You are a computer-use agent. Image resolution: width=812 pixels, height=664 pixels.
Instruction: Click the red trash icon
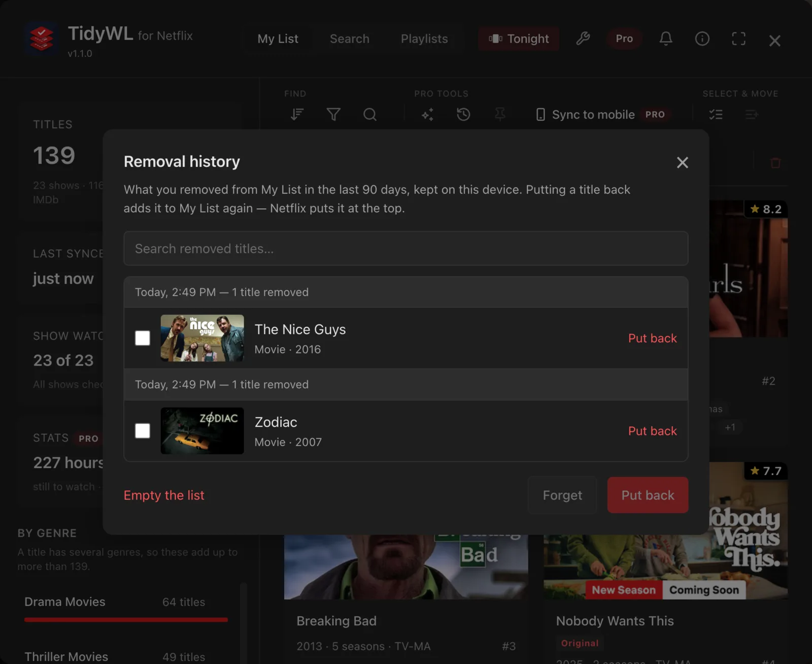[x=775, y=163]
